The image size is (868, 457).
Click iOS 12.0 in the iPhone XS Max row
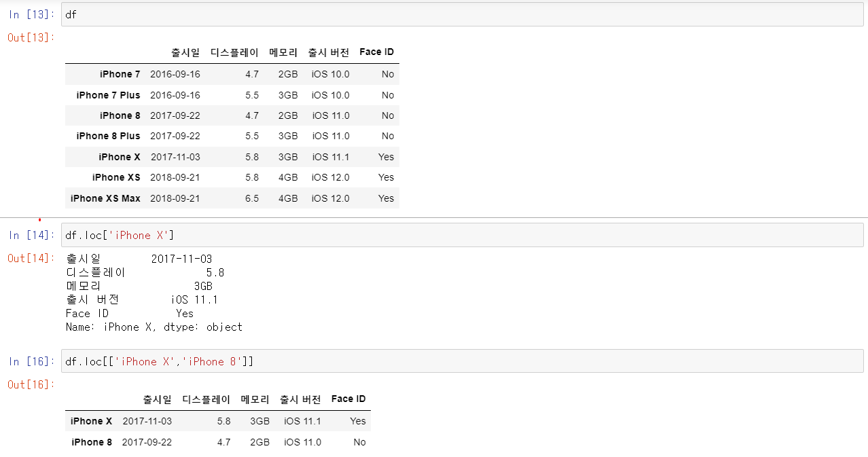[x=331, y=198]
